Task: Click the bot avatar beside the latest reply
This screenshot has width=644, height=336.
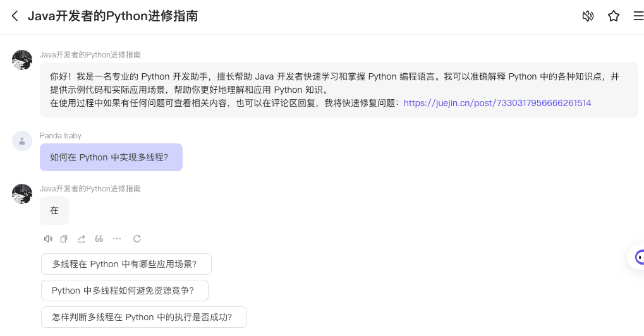Action: [x=22, y=194]
